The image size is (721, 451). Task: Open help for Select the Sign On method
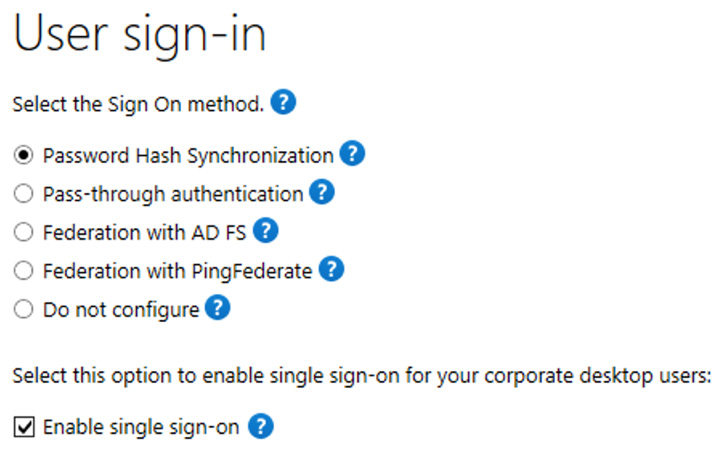[284, 103]
